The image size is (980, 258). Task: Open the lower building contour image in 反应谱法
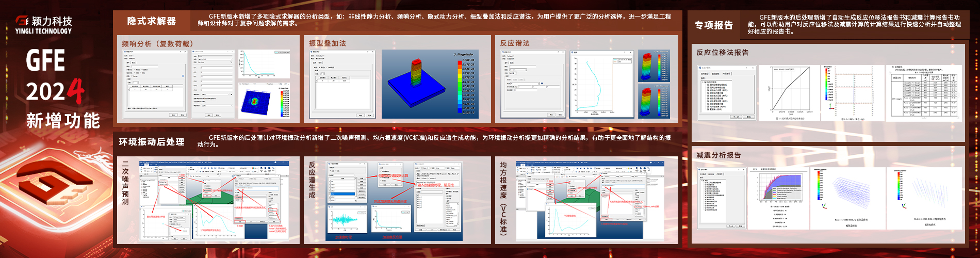(x=654, y=101)
